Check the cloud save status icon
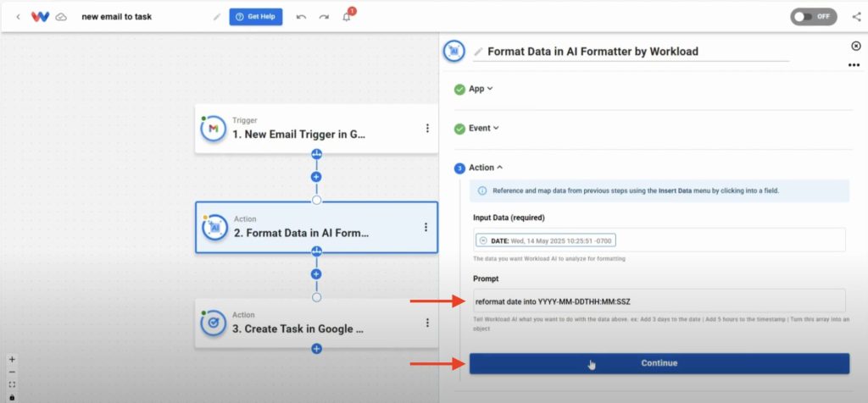 [61, 17]
